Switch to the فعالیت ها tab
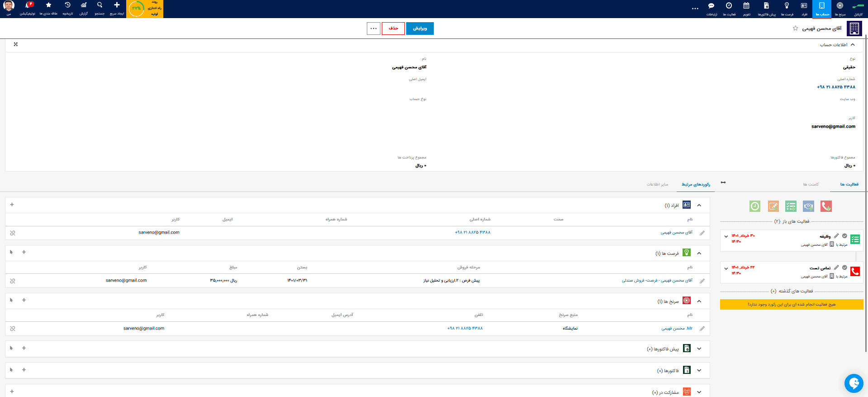868x397 pixels. coord(849,184)
